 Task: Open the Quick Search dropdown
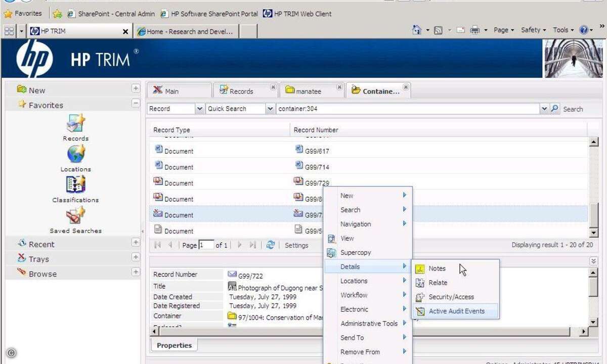click(270, 109)
